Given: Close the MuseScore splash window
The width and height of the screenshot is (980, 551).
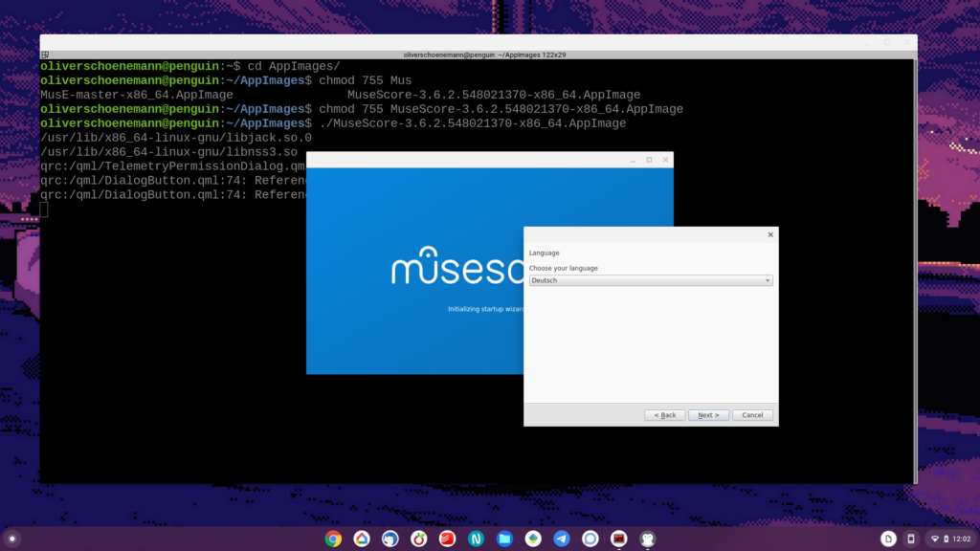Looking at the screenshot, I should 666,160.
